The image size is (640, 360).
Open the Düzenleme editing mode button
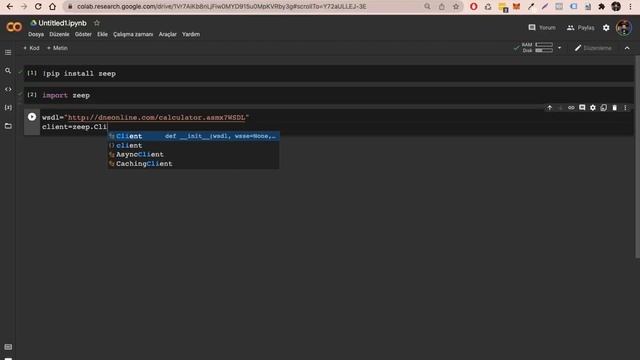tap(593, 48)
